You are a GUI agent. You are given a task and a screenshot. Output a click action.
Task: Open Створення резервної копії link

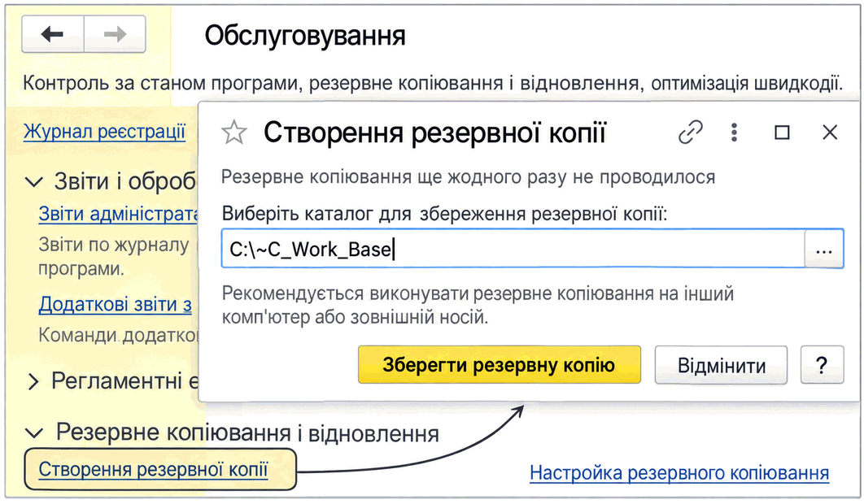click(153, 470)
